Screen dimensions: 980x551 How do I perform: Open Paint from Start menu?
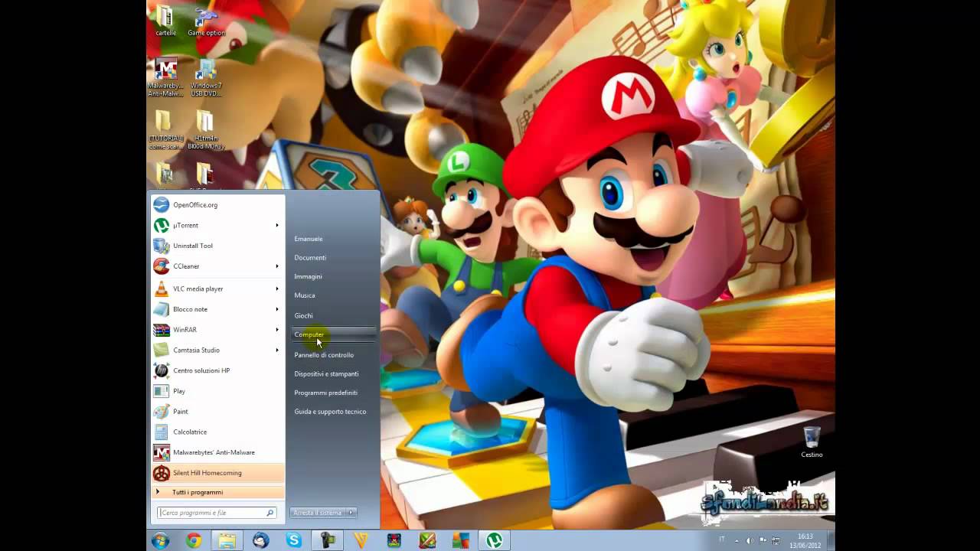[x=217, y=412]
